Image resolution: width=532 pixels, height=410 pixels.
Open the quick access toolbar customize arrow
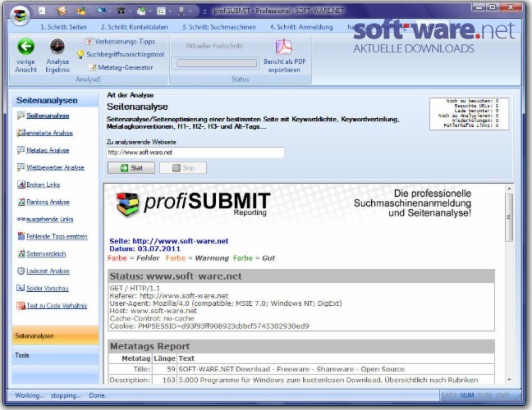click(204, 11)
